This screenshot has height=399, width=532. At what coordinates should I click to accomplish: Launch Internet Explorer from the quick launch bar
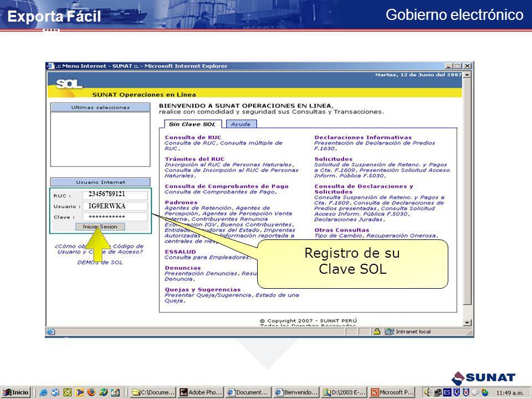click(x=43, y=392)
